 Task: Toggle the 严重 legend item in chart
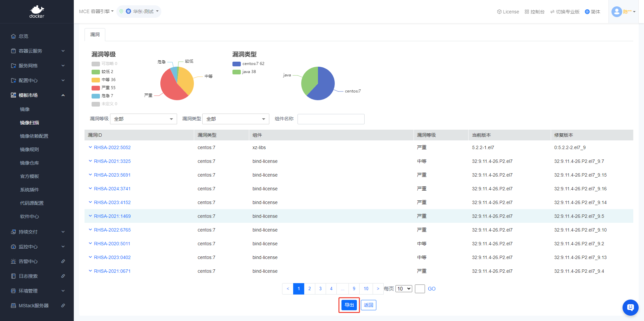(x=104, y=88)
